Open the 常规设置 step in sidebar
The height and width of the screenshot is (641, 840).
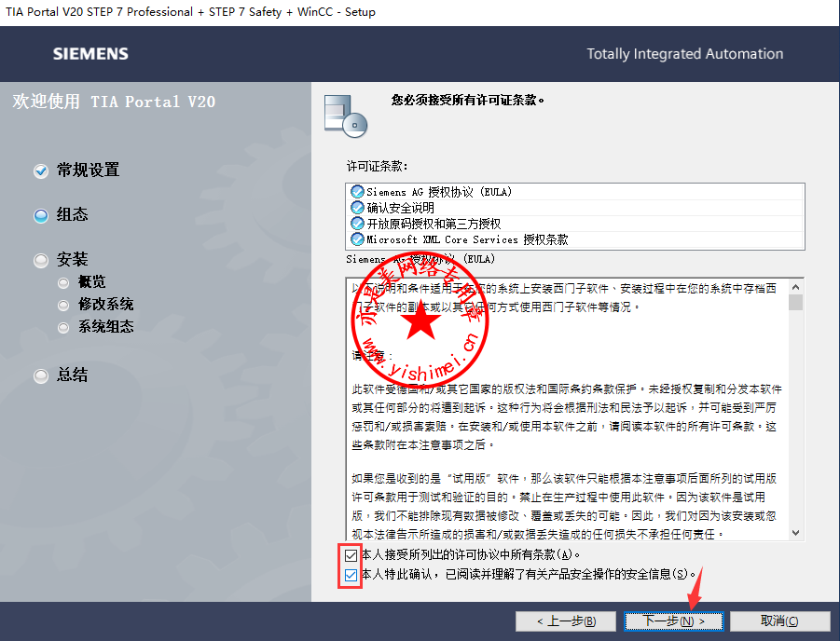tap(88, 170)
